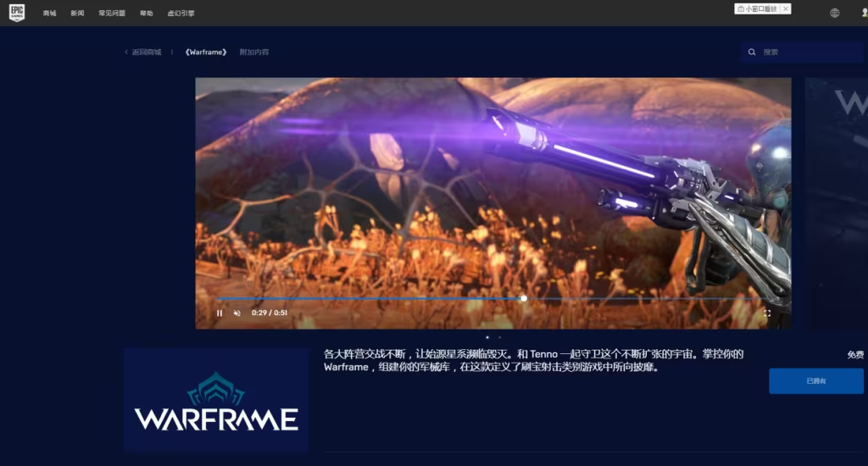Screen dimensions: 868x466
Task: Click the 小窗口播放 mini-player button
Action: [757, 8]
